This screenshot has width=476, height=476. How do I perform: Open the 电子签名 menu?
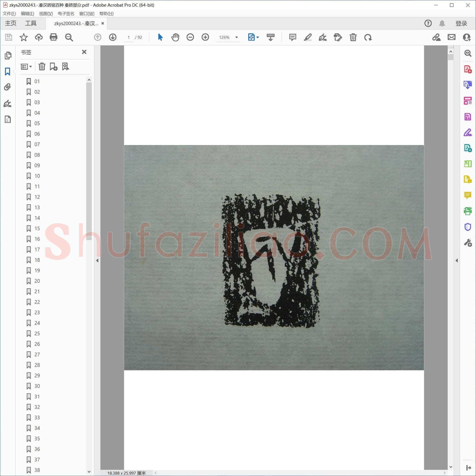[66, 14]
